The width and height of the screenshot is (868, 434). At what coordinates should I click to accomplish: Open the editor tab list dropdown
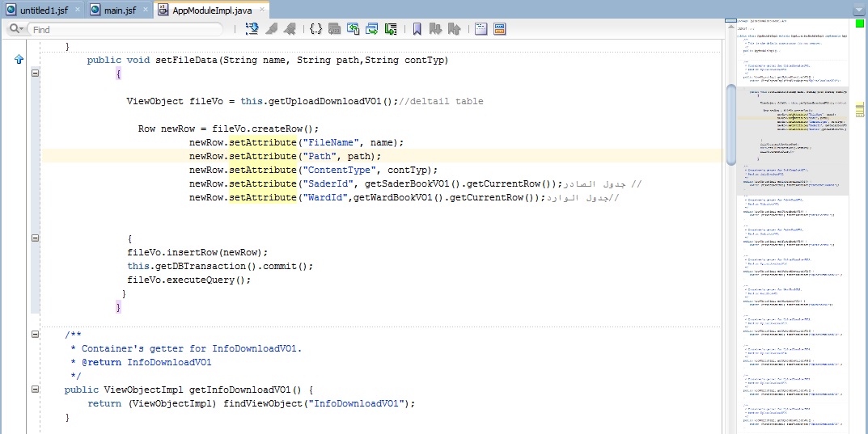(858, 10)
